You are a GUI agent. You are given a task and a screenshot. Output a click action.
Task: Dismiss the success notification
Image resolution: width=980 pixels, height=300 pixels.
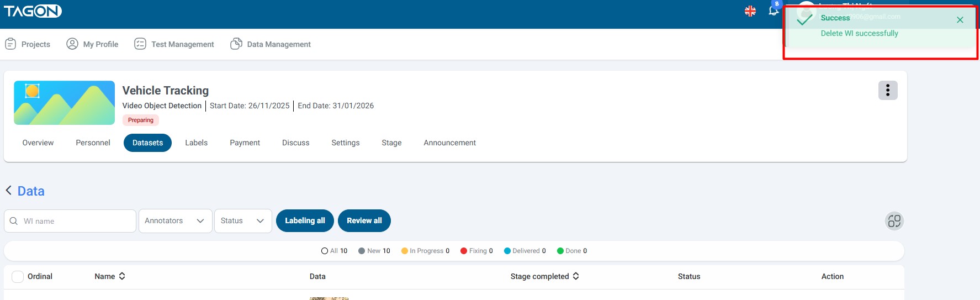[960, 20]
